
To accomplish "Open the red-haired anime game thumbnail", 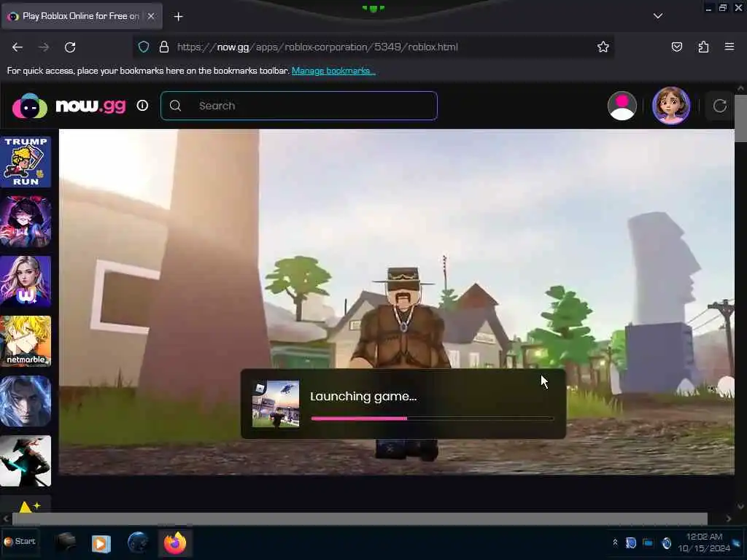I will pyautogui.click(x=26, y=222).
